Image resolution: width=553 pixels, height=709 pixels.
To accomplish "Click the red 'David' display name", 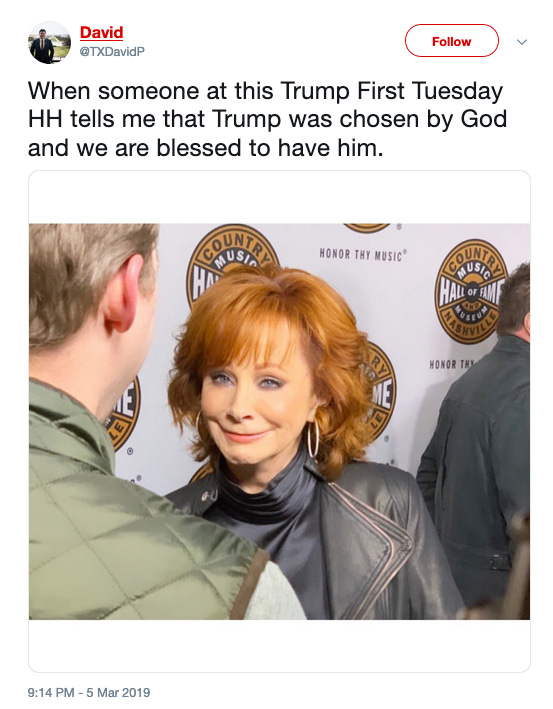I will pyautogui.click(x=101, y=33).
